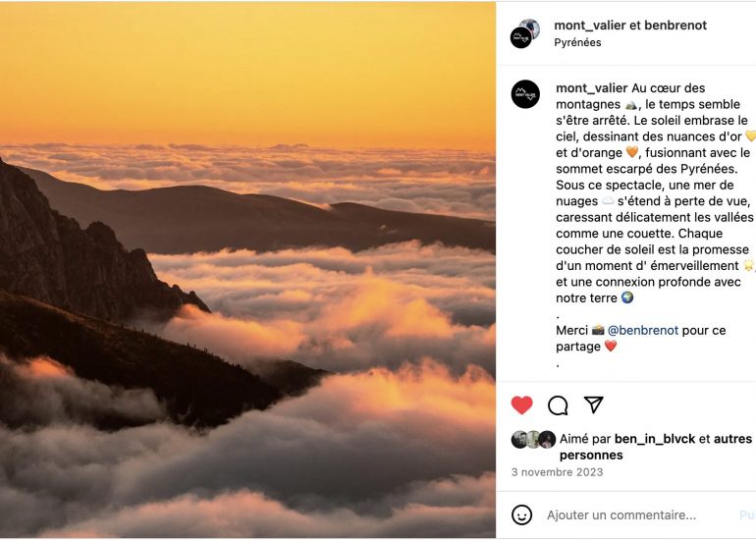Click the benbrenot avatar behind the header logo
This screenshot has height=540, width=756.
[x=531, y=27]
